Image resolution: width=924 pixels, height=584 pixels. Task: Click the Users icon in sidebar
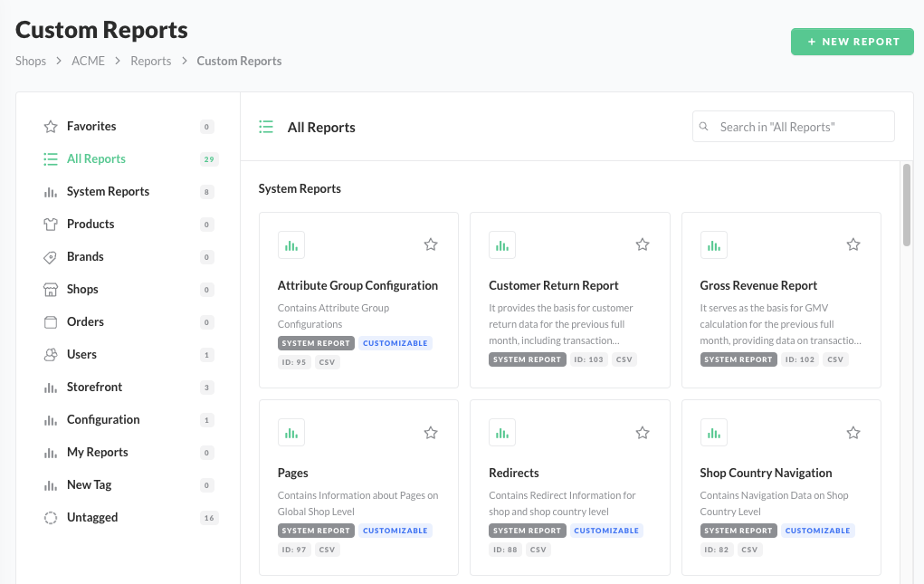coord(51,355)
